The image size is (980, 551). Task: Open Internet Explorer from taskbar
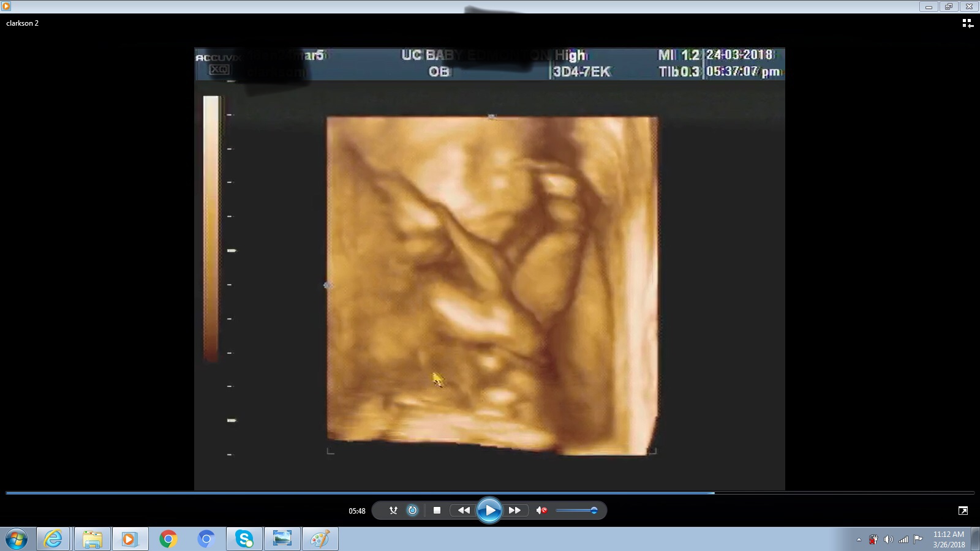[x=53, y=539]
